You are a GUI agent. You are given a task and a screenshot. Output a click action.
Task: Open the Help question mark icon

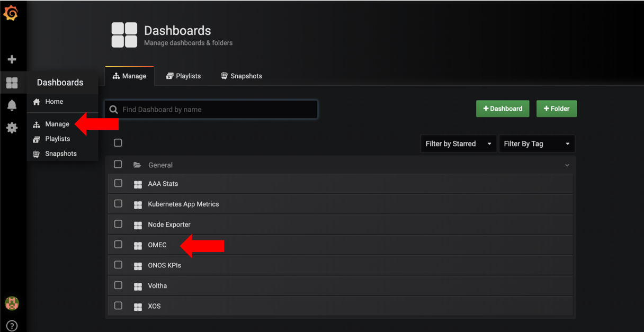pos(12,326)
